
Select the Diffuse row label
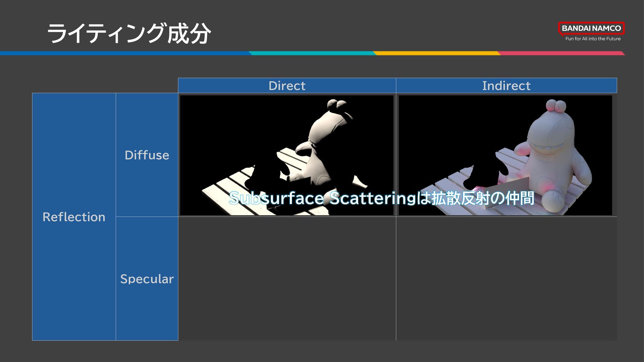click(x=147, y=155)
